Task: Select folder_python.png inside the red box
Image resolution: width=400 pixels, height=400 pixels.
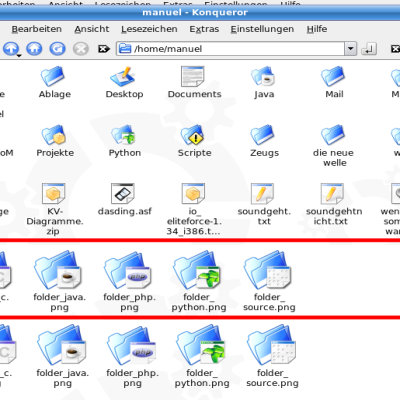Action: point(199,281)
